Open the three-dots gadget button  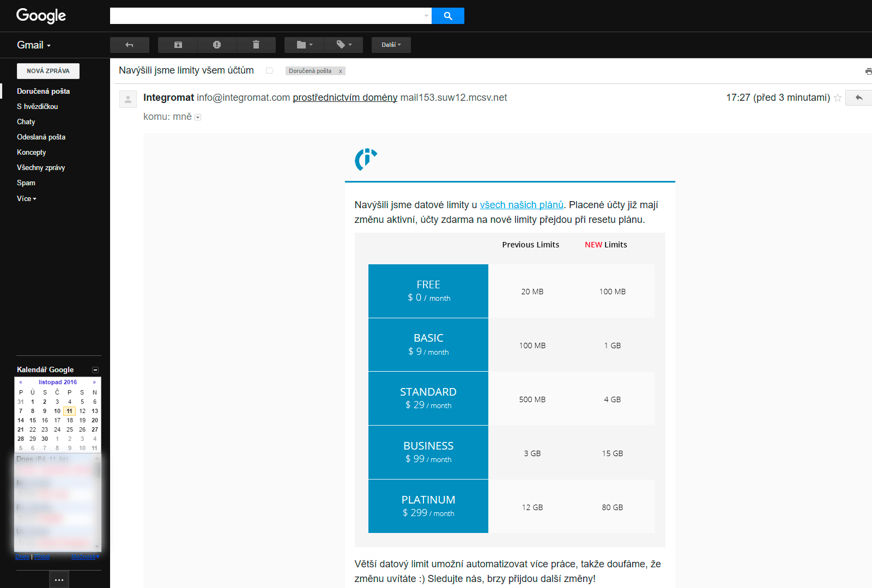coord(59,580)
